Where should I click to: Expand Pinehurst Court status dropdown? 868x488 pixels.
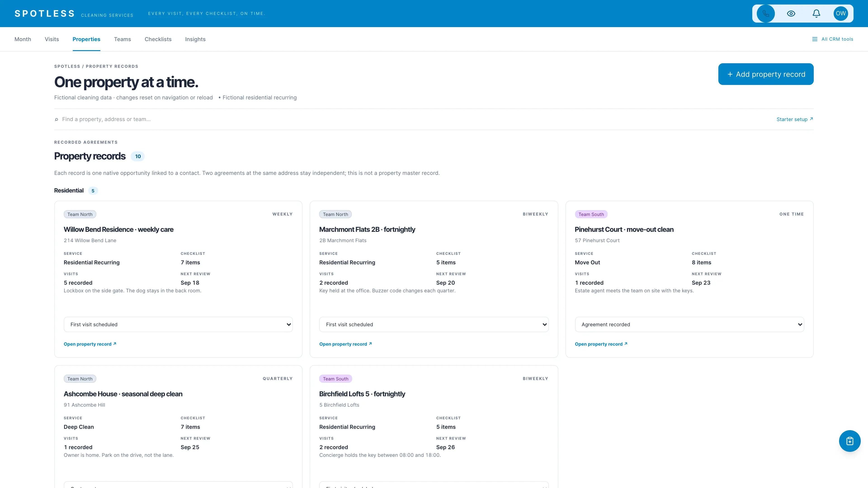click(x=689, y=324)
